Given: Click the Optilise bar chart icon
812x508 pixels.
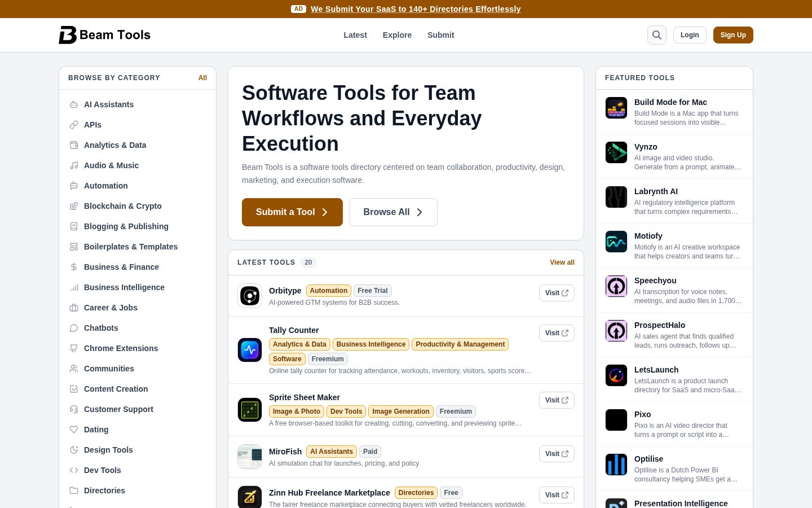Looking at the screenshot, I should 616,465.
